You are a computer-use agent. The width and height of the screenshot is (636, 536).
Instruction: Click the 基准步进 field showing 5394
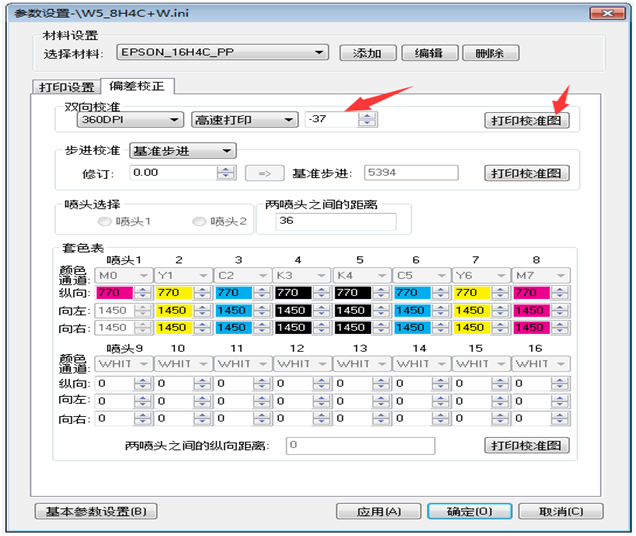(x=411, y=172)
